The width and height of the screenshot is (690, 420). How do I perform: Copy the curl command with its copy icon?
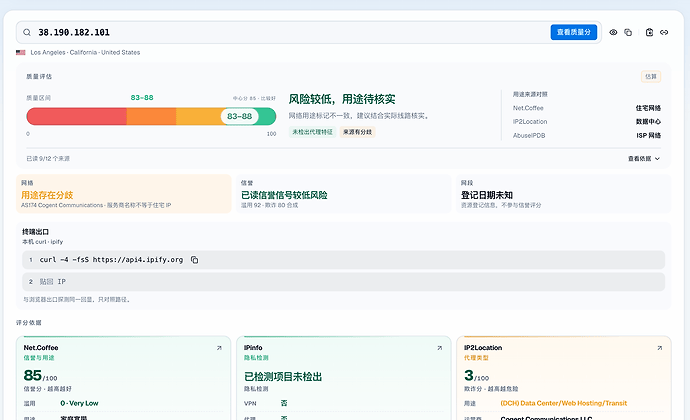tap(194, 260)
